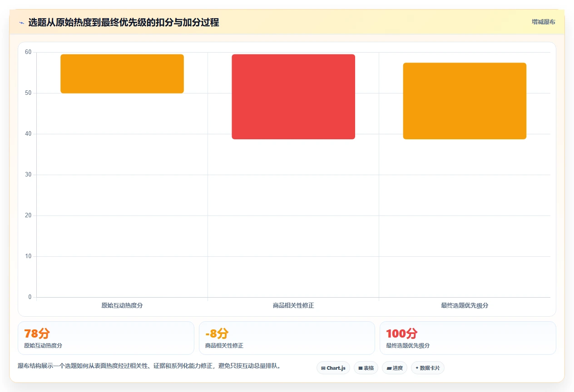This screenshot has height=392, width=574.
Task: Click the y-axis value 30
Action: (x=28, y=175)
